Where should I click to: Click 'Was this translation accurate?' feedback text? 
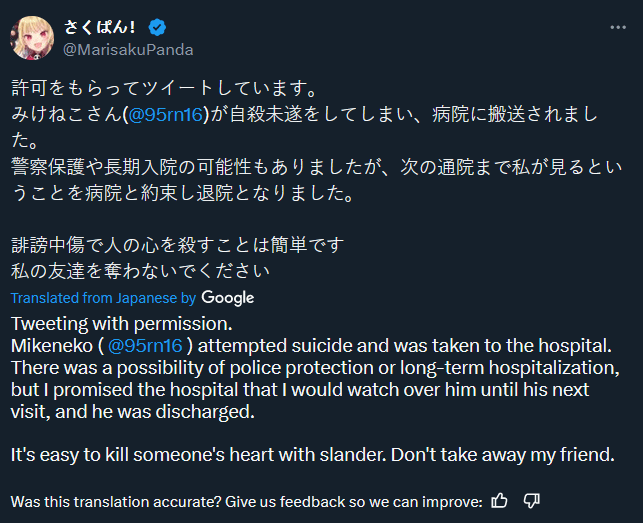click(246, 501)
